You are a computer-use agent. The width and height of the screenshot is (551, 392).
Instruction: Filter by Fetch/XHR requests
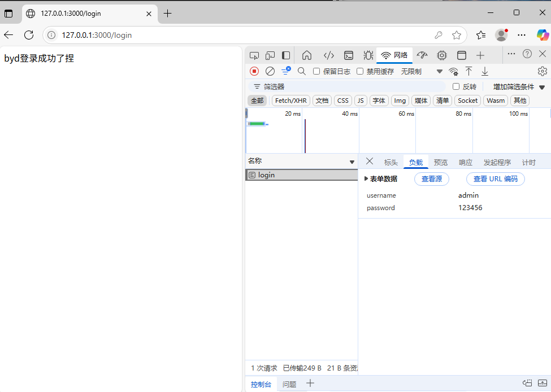point(290,101)
